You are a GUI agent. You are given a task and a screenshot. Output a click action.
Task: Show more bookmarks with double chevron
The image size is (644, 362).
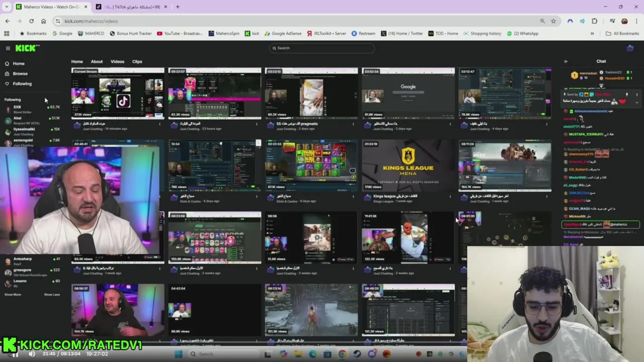tap(592, 34)
